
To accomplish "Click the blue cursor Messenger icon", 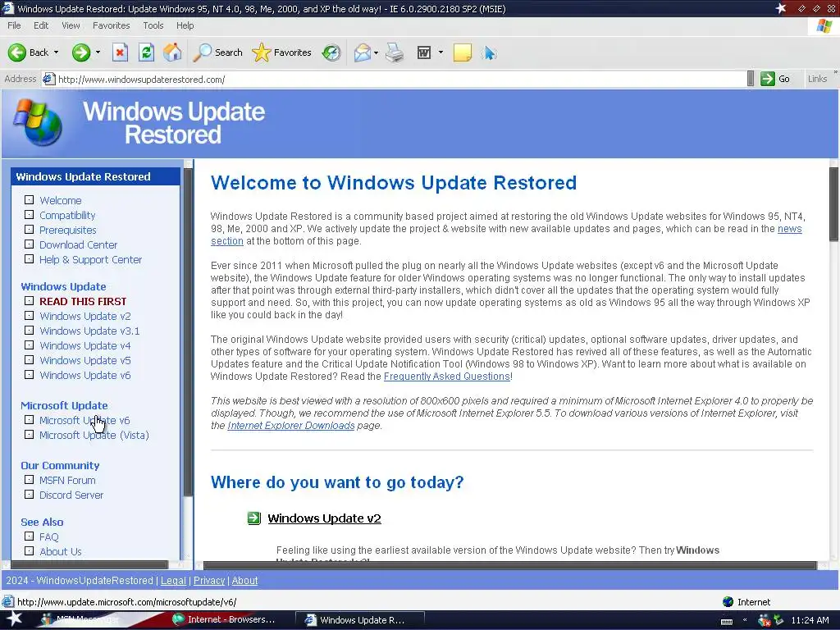I will click(489, 52).
